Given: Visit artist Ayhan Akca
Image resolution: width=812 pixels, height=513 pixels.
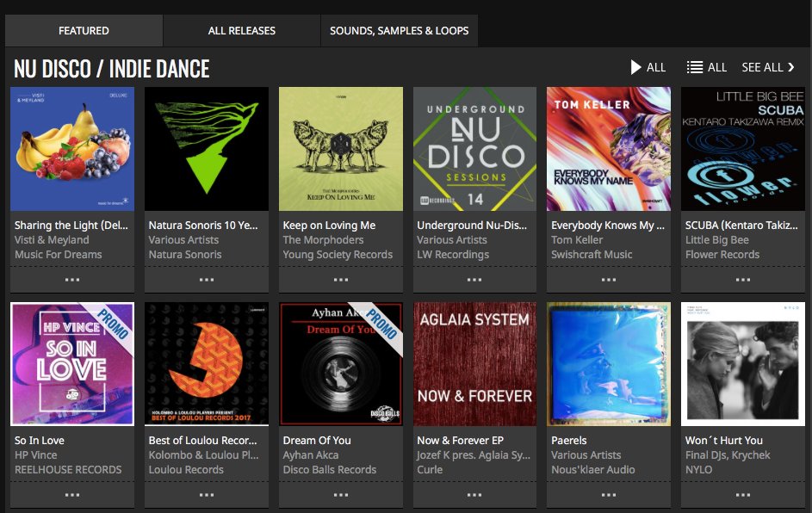Looking at the screenshot, I should [311, 455].
